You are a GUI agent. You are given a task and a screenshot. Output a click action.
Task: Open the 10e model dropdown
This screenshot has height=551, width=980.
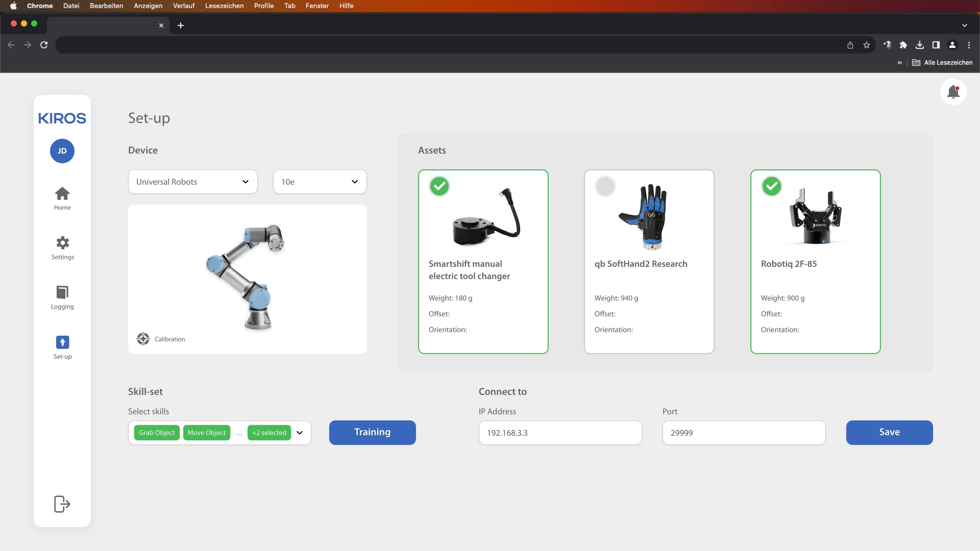tap(319, 182)
